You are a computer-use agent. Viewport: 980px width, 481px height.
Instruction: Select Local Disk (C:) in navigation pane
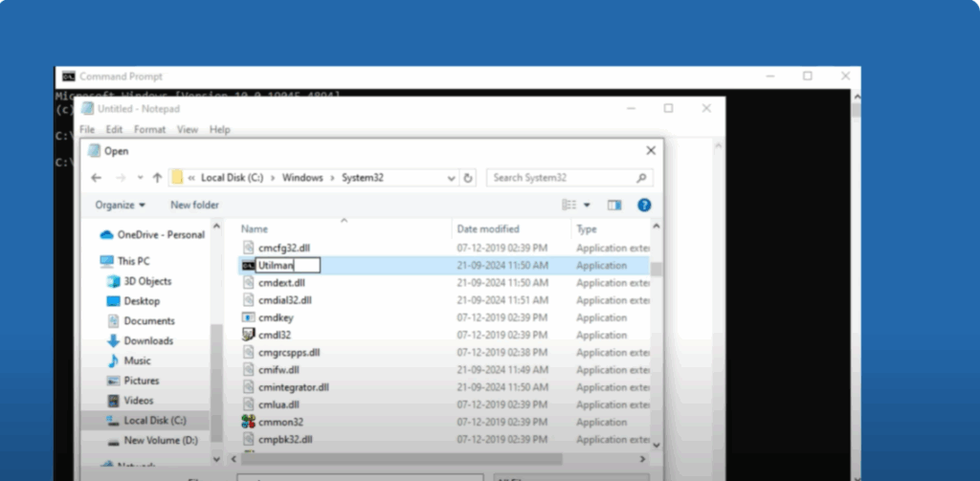click(x=154, y=420)
